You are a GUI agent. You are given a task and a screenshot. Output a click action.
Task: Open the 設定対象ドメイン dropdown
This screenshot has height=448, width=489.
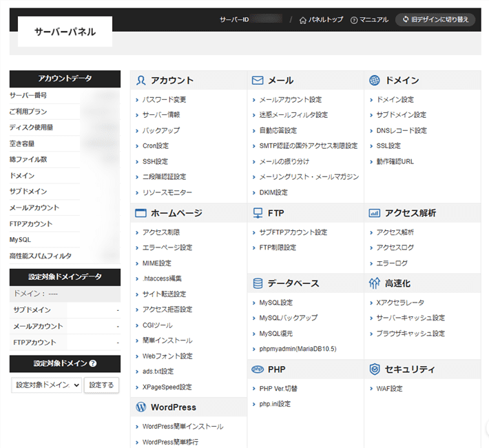(46, 385)
